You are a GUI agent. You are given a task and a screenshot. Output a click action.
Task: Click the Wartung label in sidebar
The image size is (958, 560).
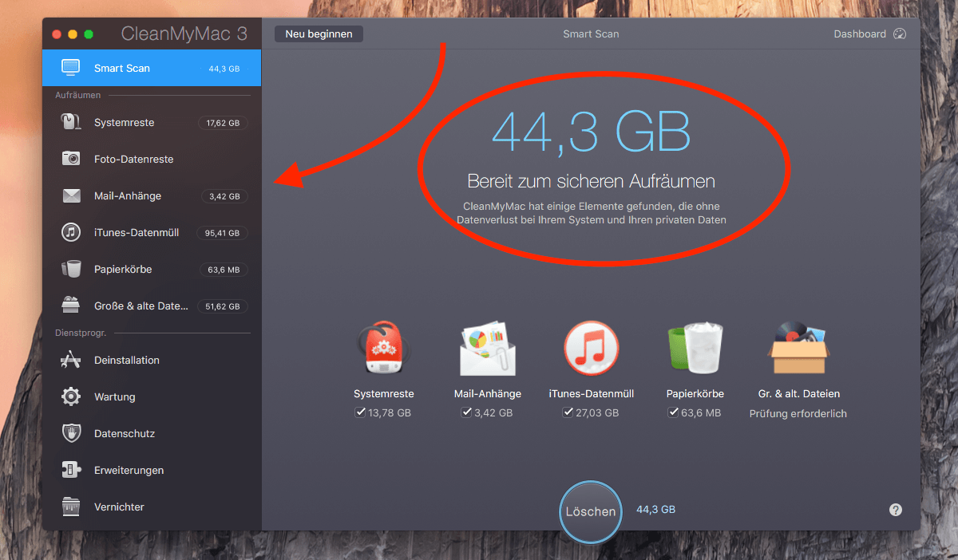115,396
